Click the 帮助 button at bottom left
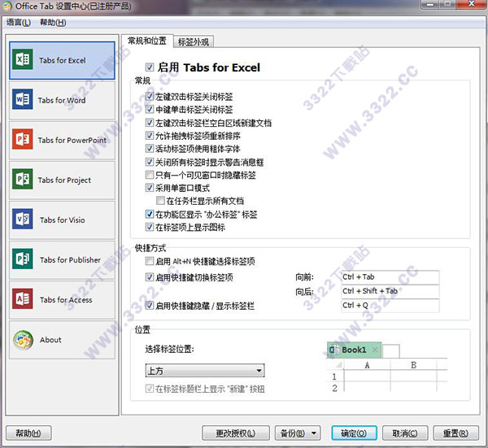This screenshot has height=448, width=488. point(28,433)
